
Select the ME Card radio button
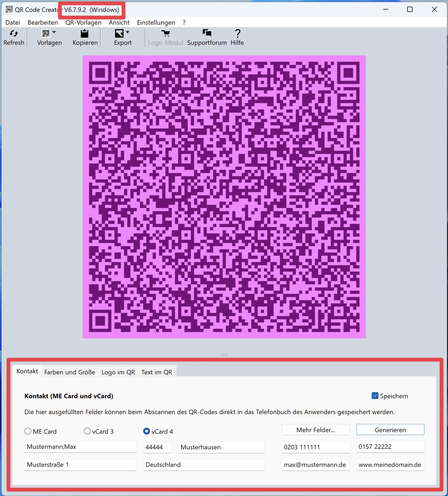[28, 431]
